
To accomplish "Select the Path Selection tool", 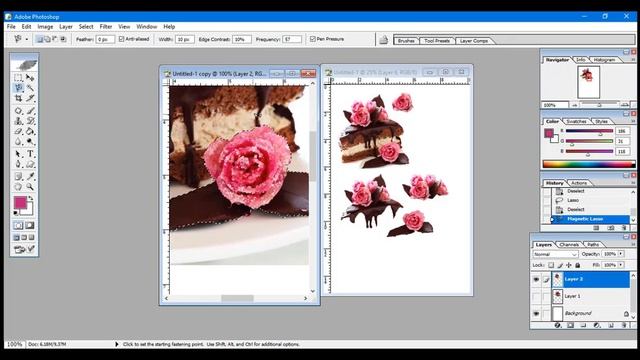I will pyautogui.click(x=18, y=154).
